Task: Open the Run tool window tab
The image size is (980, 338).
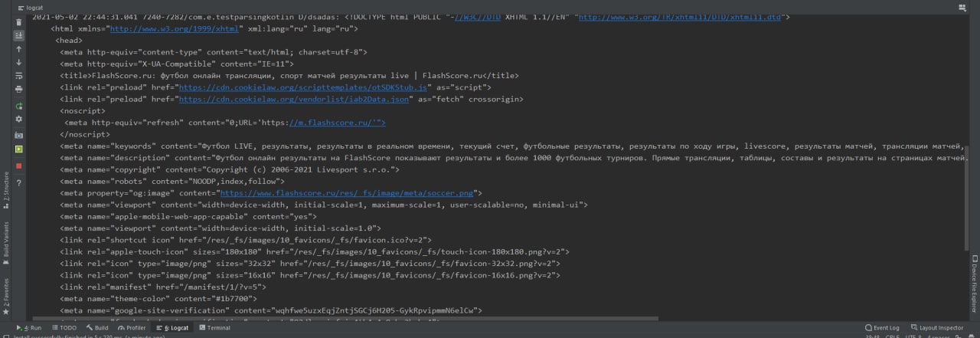Action: (30, 327)
